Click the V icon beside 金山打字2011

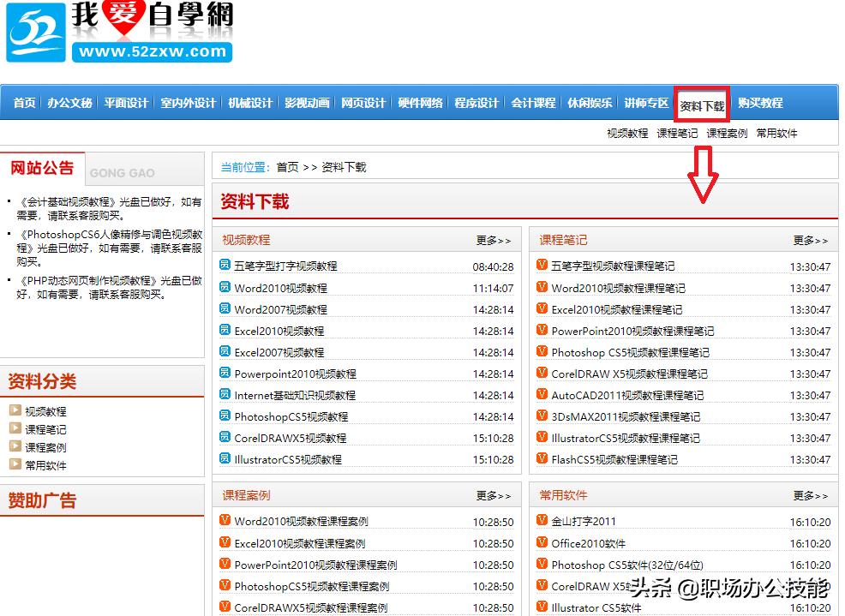tap(541, 521)
